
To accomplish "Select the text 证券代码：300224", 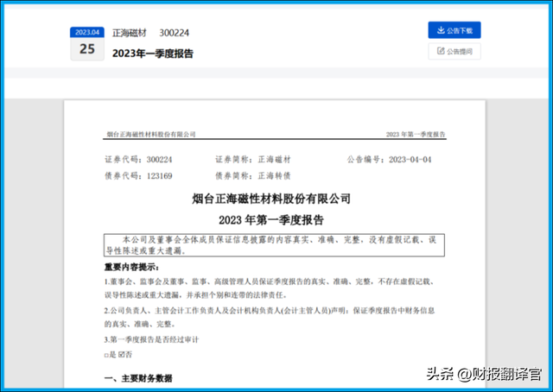I will pyautogui.click(x=138, y=160).
